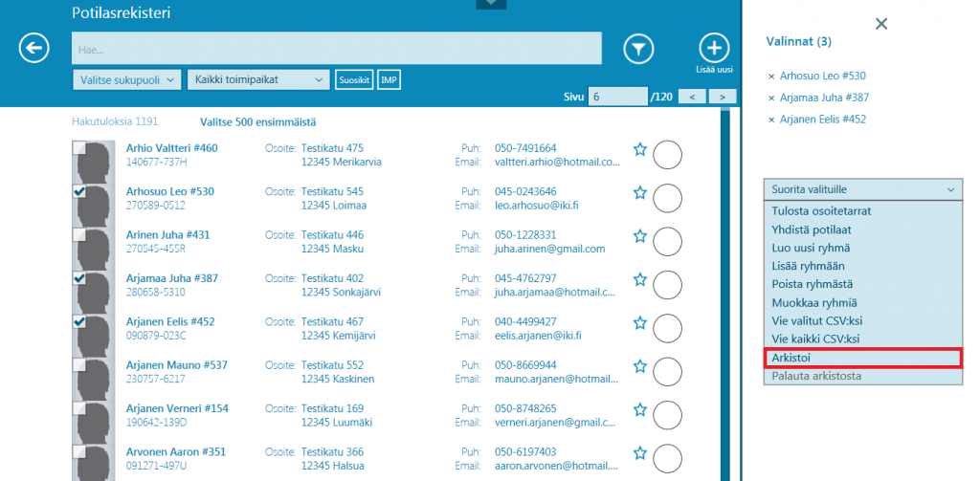
Task: Choose Lisää ryhmään option
Action: (862, 266)
